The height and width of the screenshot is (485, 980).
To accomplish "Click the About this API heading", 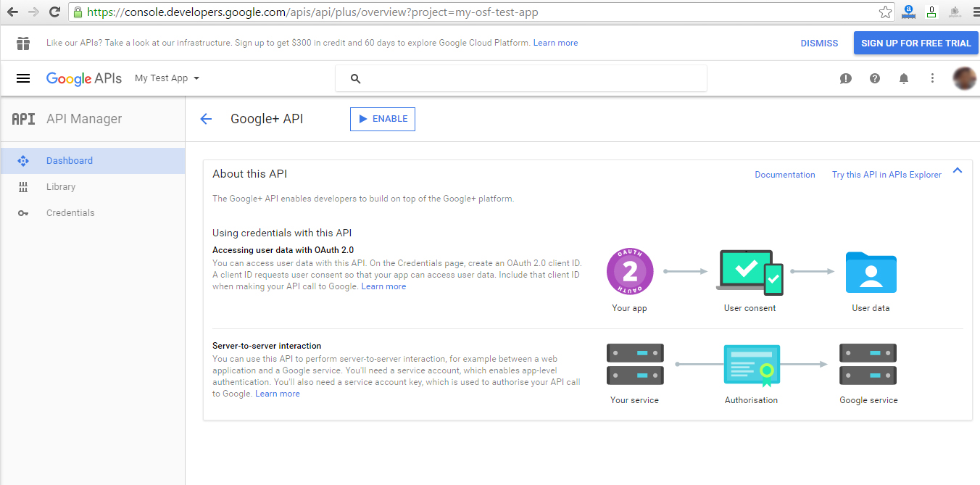I will point(250,174).
